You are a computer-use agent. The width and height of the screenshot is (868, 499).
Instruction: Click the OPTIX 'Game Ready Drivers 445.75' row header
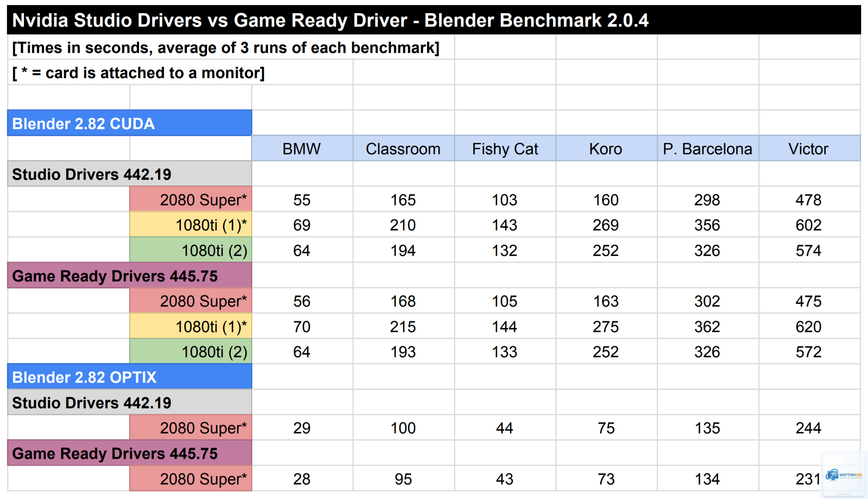pos(129,453)
